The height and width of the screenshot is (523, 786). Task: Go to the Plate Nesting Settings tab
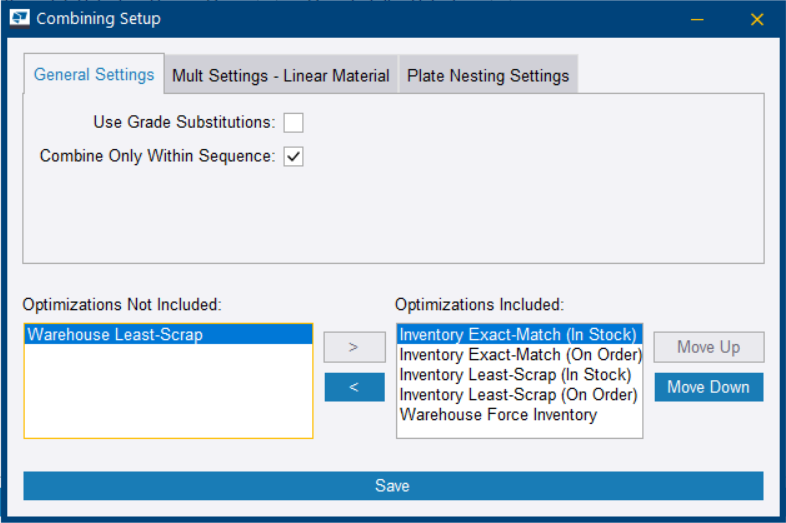point(488,75)
